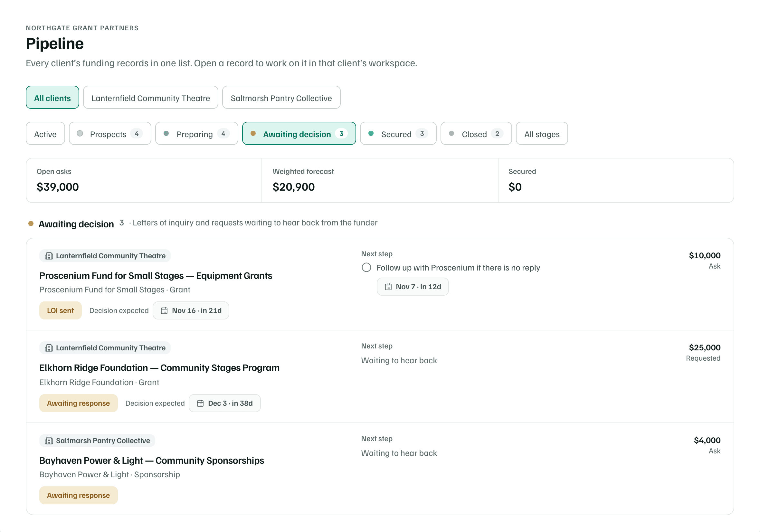Viewport: 760px width, 532px height.
Task: Filter by Lanternfield Community Theatre client
Action: (x=151, y=98)
